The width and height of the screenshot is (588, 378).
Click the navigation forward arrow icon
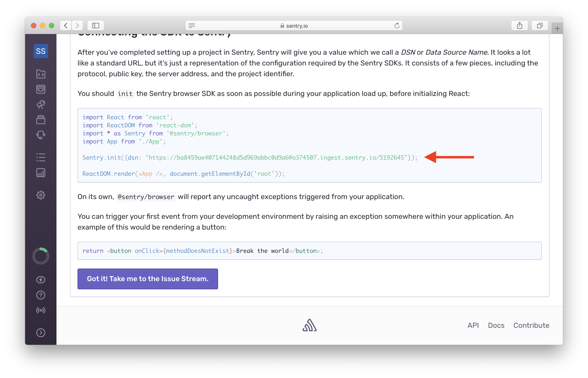77,26
